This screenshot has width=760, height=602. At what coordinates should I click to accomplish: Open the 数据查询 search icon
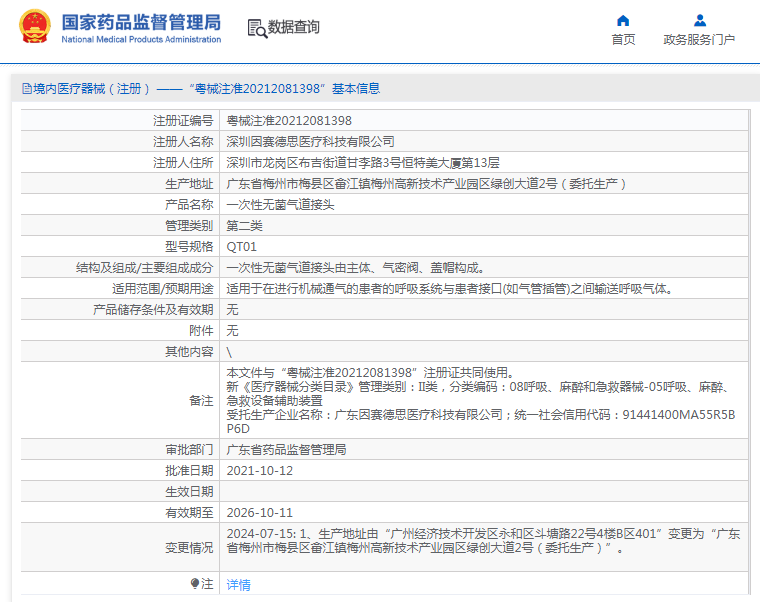tap(257, 28)
